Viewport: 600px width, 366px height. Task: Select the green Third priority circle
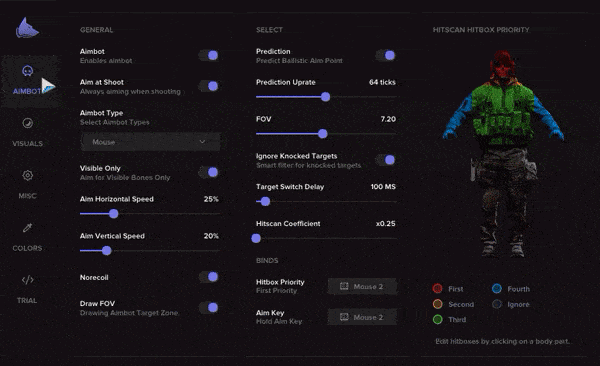pyautogui.click(x=437, y=319)
